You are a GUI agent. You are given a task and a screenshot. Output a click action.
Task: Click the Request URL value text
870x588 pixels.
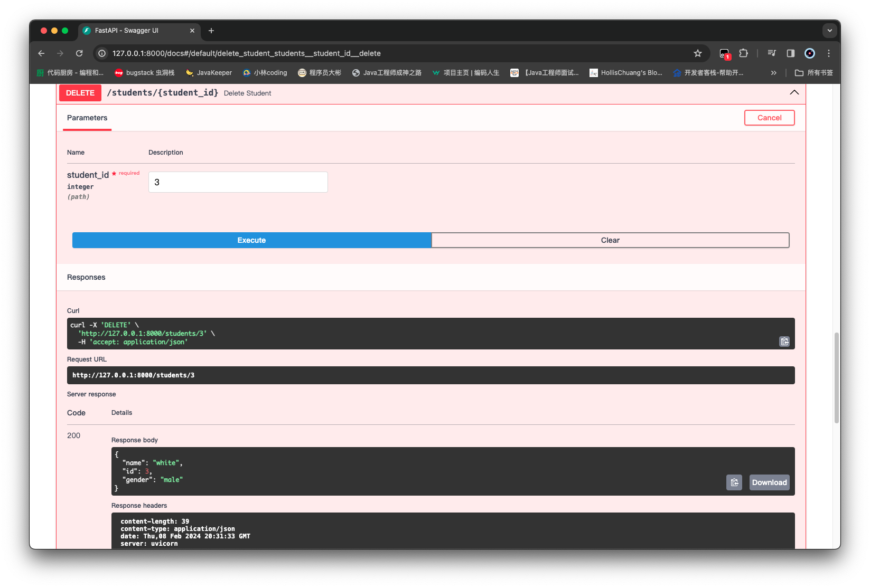[x=134, y=375]
